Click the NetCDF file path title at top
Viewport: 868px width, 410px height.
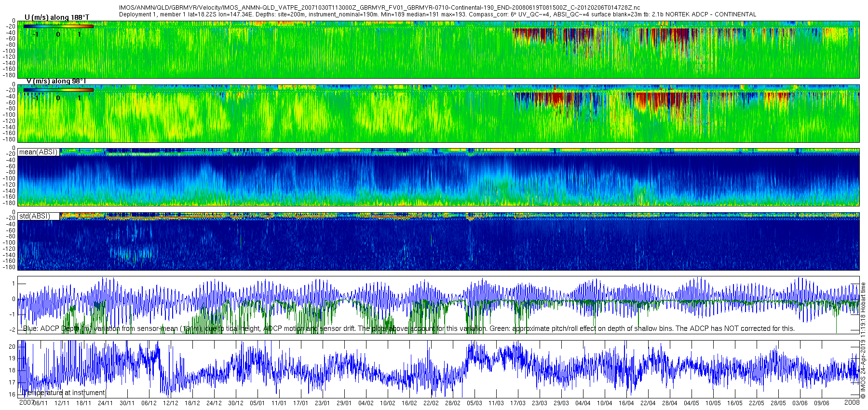pos(380,8)
